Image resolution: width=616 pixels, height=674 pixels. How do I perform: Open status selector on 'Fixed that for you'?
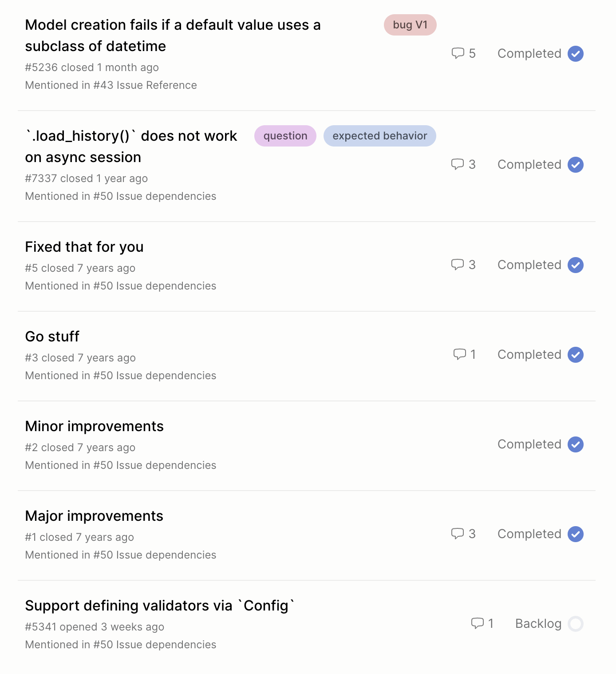click(529, 265)
